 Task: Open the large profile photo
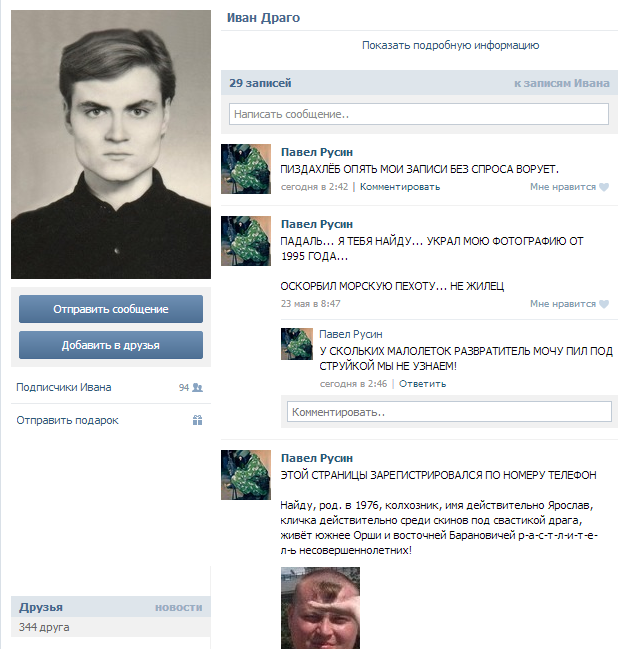pyautogui.click(x=111, y=144)
